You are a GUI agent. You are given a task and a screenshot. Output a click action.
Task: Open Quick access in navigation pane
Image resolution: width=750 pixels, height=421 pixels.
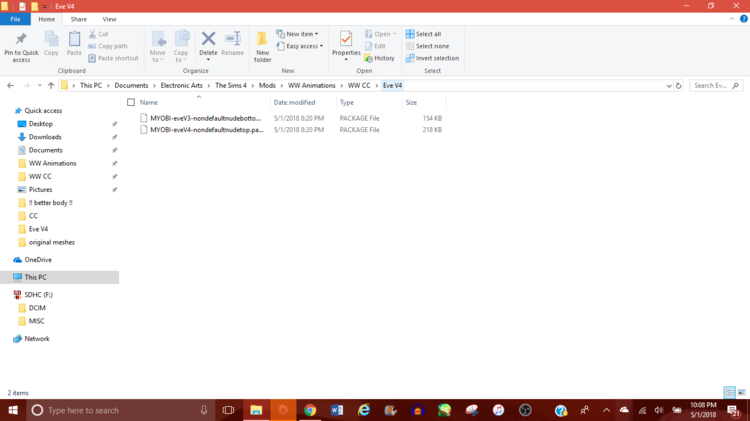[43, 111]
